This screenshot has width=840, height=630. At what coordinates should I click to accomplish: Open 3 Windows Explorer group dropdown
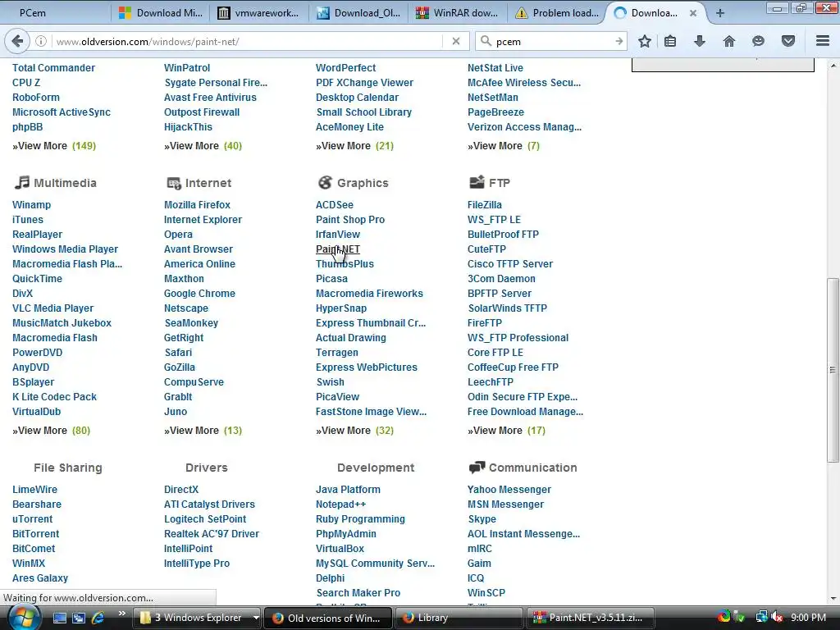point(256,618)
